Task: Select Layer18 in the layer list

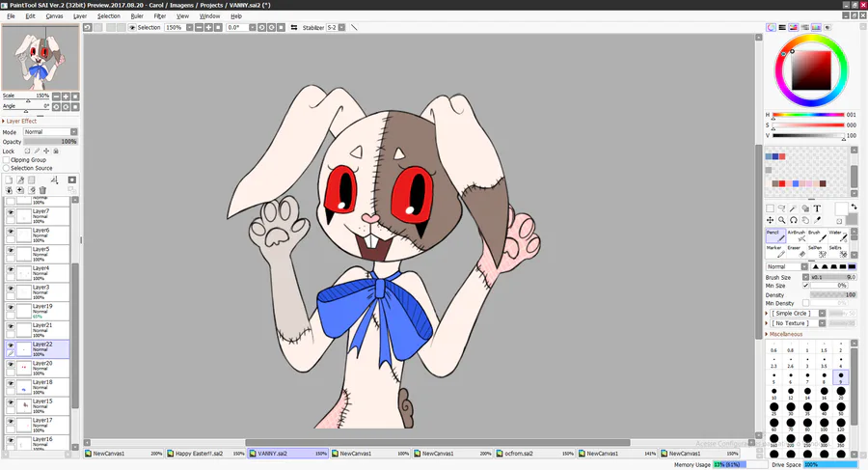Action: pyautogui.click(x=37, y=387)
